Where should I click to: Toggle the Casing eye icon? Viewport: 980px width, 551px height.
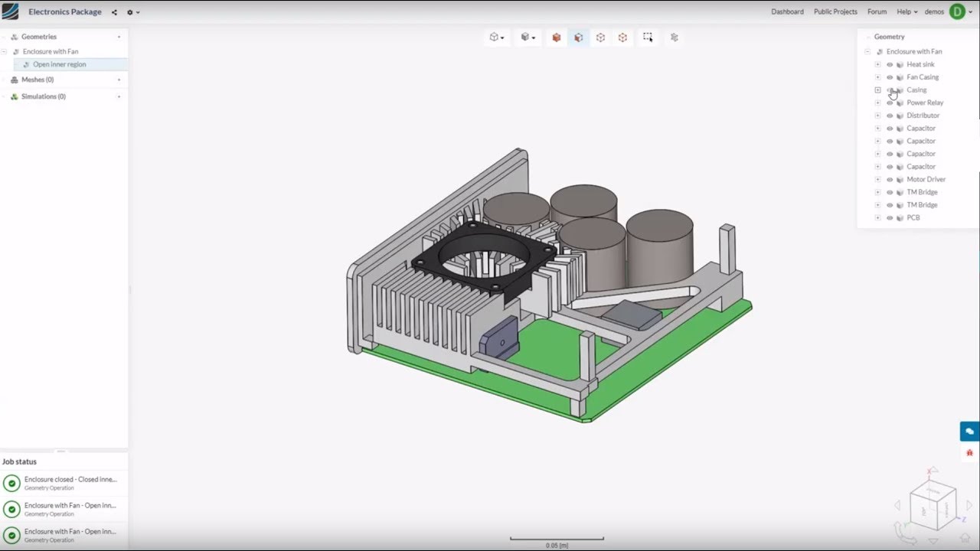pyautogui.click(x=890, y=90)
